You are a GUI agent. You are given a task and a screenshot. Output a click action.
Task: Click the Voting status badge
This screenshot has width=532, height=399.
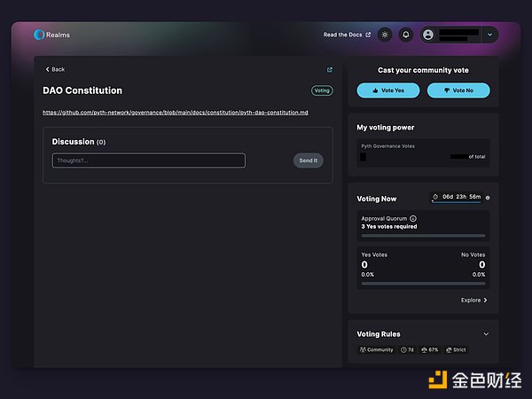[322, 90]
